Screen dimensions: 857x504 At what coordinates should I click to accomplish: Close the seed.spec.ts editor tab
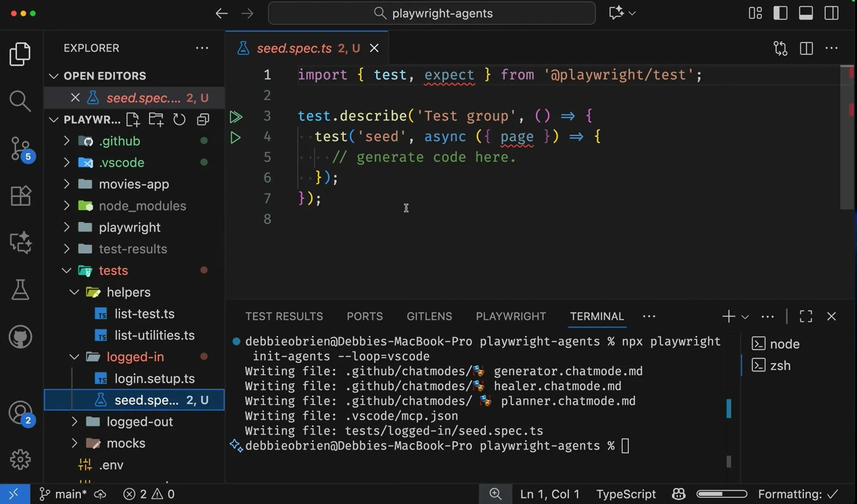click(374, 48)
